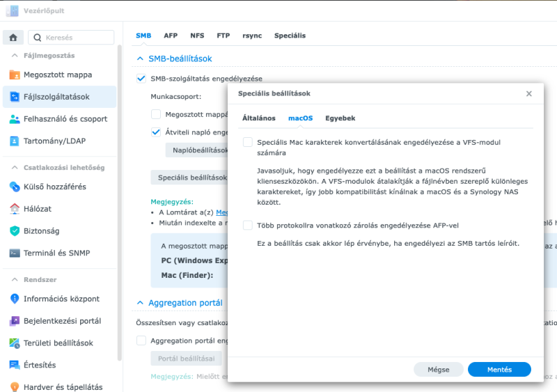Image resolution: width=557 pixels, height=392 pixels.
Task: Click Portál beállításai button
Action: pyautogui.click(x=186, y=359)
